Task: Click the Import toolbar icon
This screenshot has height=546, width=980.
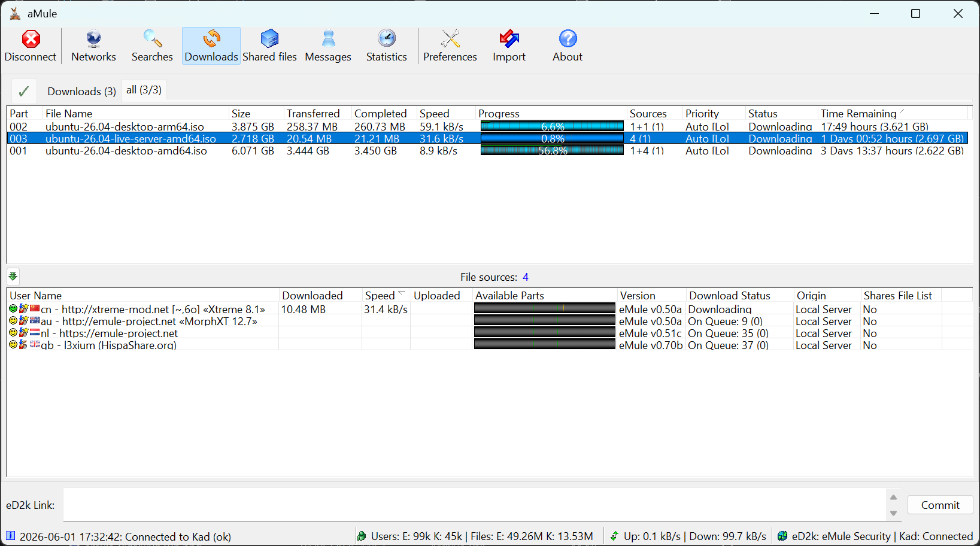Action: (x=509, y=45)
